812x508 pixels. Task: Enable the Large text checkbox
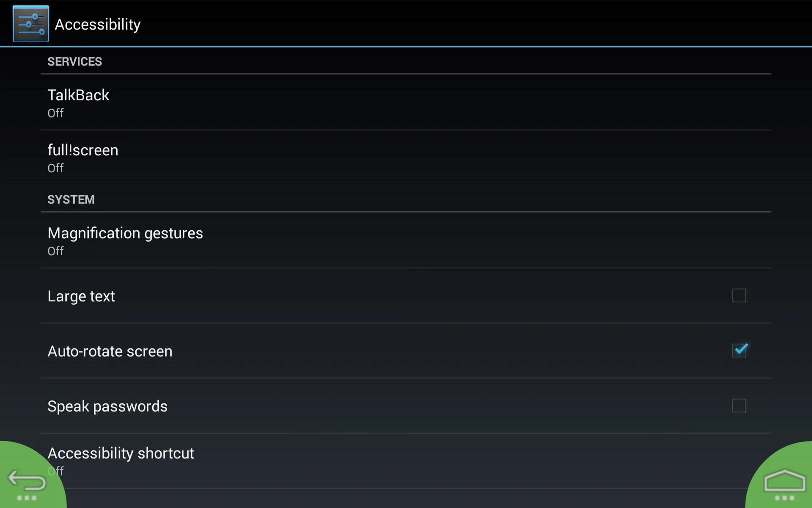(739, 295)
